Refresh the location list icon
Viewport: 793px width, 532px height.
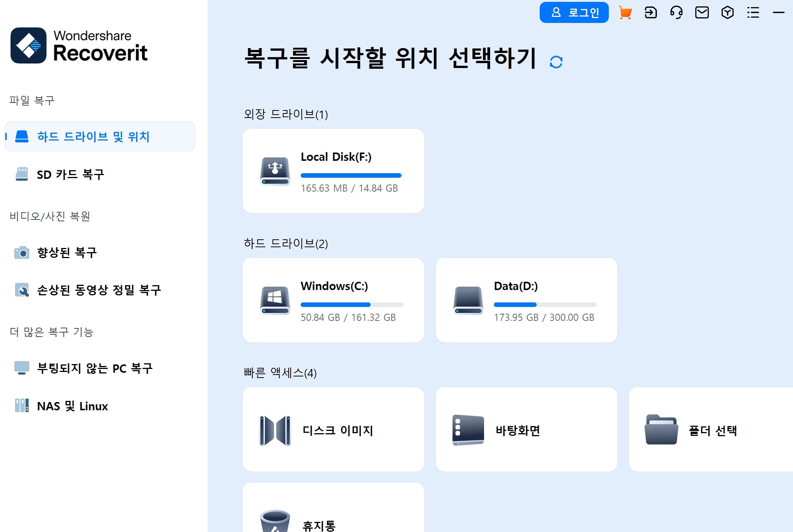(556, 62)
